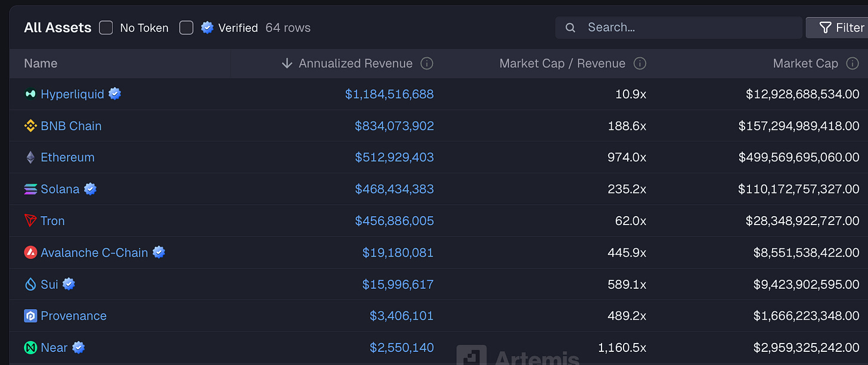
Task: Click Hyperliquid's $1,184,516,688 revenue value
Action: tap(389, 94)
